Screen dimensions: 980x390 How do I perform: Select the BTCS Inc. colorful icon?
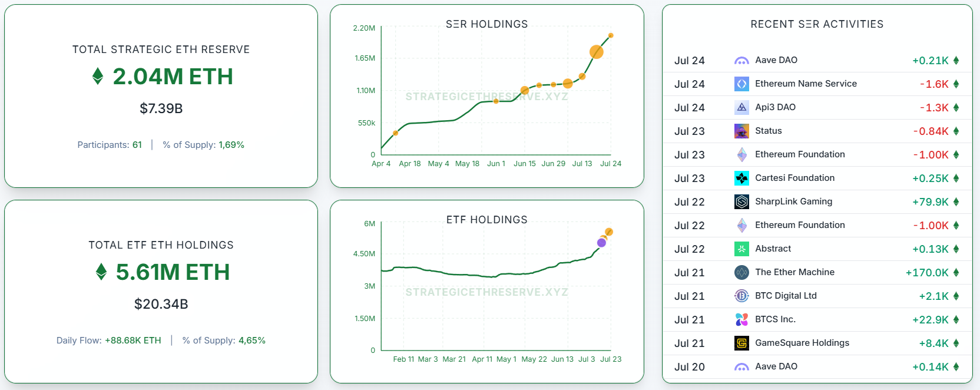click(x=741, y=319)
